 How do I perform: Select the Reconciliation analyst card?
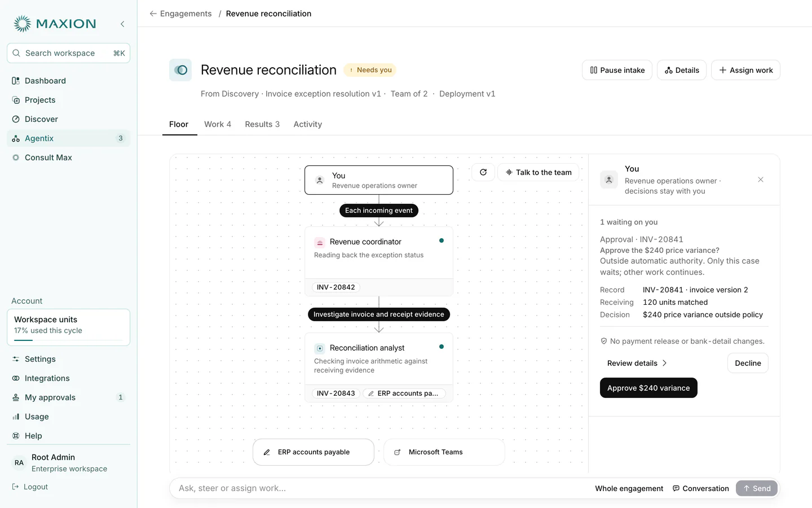point(379,367)
